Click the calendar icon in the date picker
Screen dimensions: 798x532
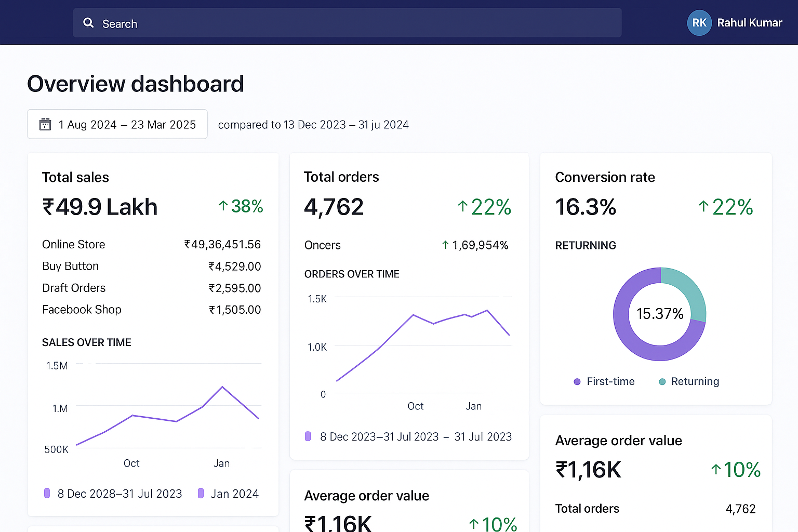45,124
